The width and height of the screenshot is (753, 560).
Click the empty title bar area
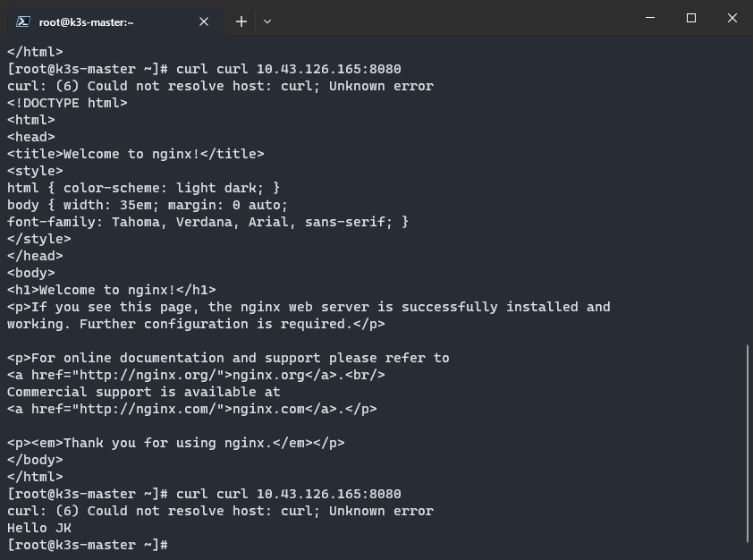(452, 18)
